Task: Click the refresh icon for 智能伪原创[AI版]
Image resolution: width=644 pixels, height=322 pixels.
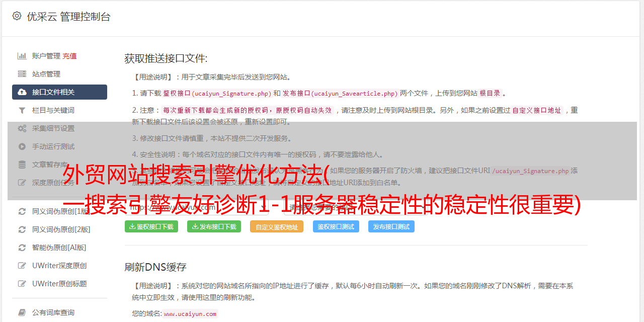Action: pos(22,248)
